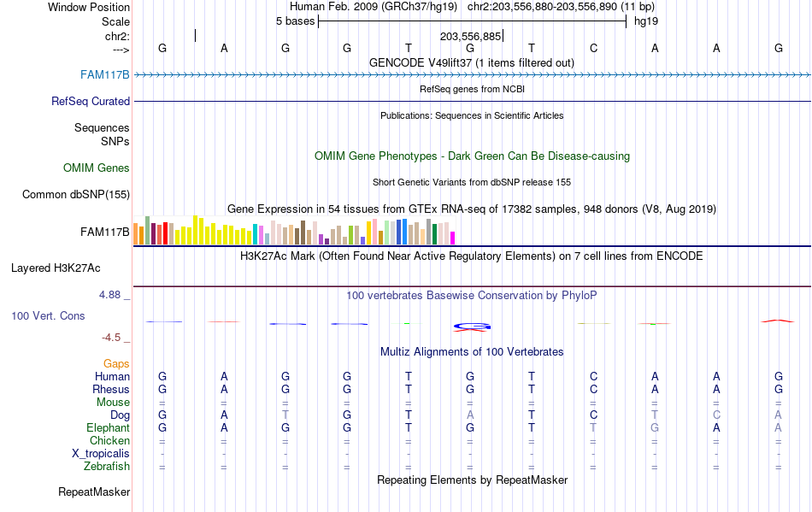Open the RepeatMasker track label
This screenshot has height=512, width=812.
coord(94,491)
